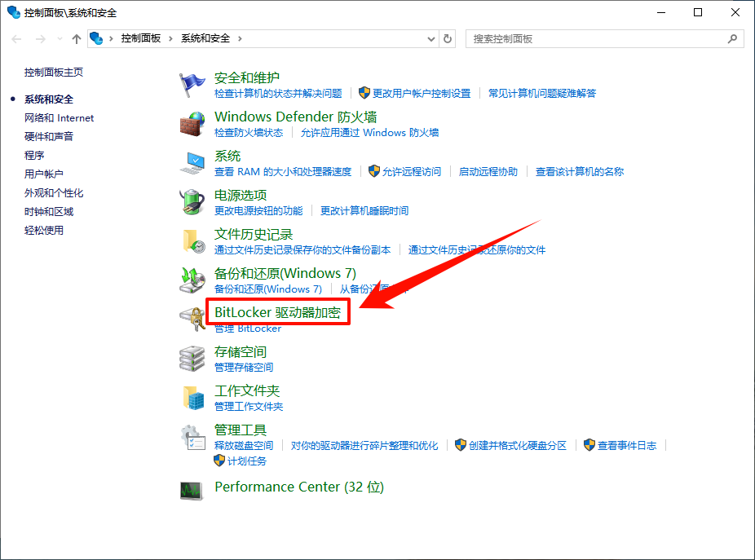Click the File History folder clock icon
The image size is (755, 560).
192,241
